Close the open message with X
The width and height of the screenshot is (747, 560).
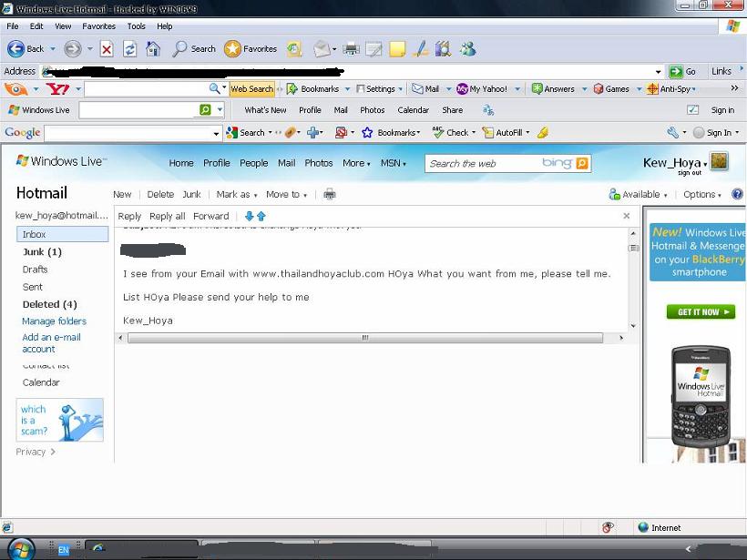[x=627, y=216]
